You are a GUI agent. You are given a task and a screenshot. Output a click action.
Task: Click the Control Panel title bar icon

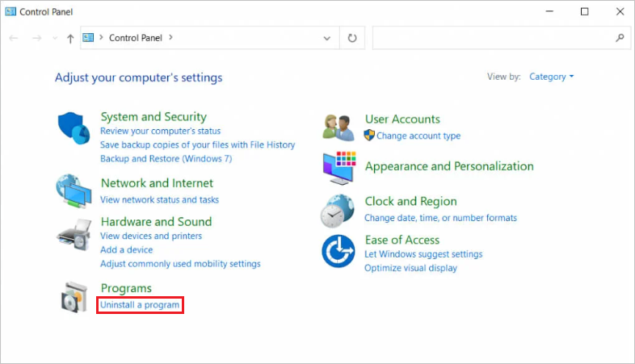click(x=11, y=11)
